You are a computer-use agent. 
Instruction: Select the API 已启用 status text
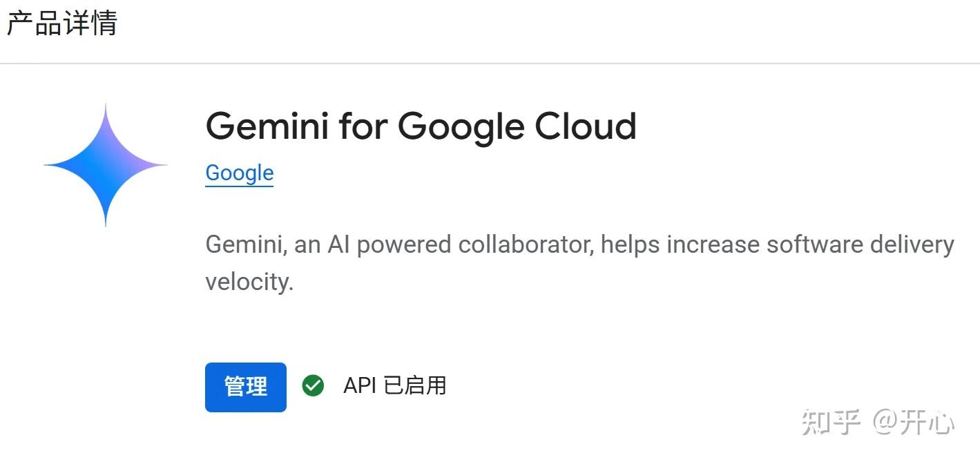pos(394,386)
